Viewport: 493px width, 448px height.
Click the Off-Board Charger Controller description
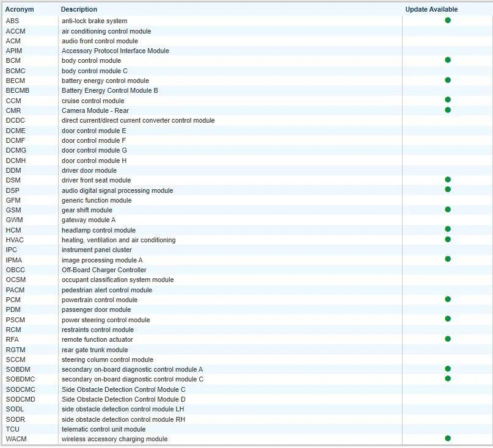[x=104, y=270]
